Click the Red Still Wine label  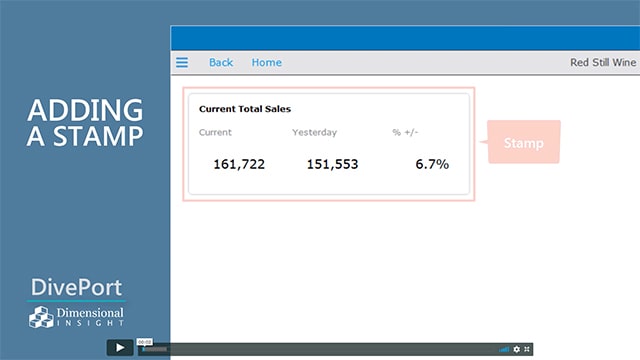(603, 62)
